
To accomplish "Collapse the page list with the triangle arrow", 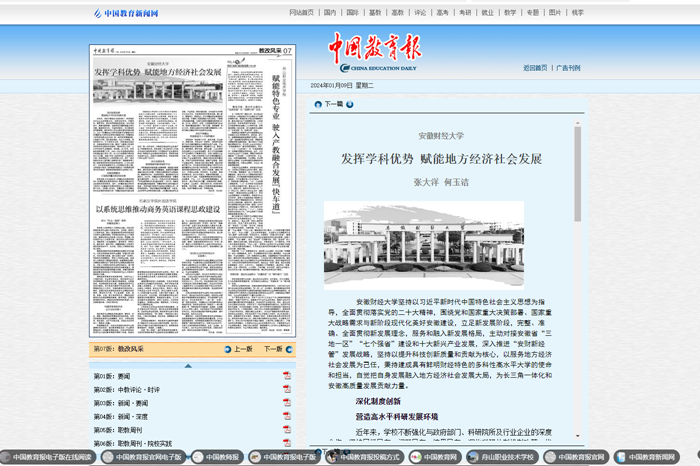I will [x=188, y=366].
